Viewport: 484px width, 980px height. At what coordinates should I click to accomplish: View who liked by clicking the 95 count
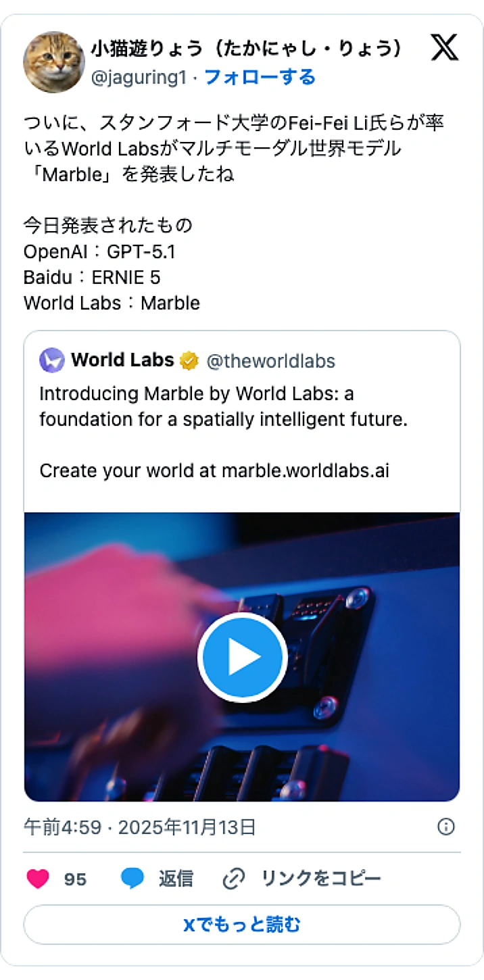[74, 878]
